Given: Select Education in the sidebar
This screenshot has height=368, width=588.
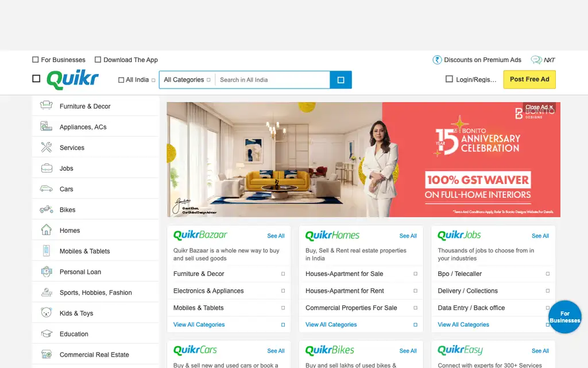Looking at the screenshot, I should coord(96,333).
